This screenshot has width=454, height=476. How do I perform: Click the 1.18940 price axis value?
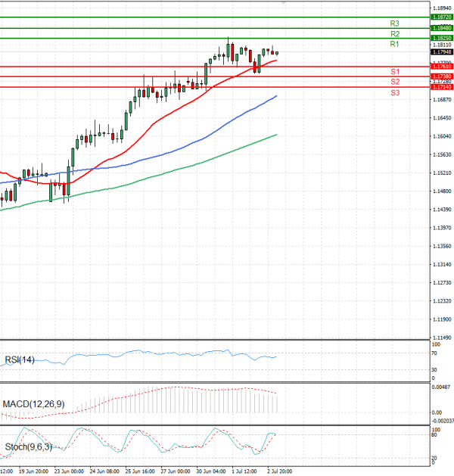(x=442, y=8)
